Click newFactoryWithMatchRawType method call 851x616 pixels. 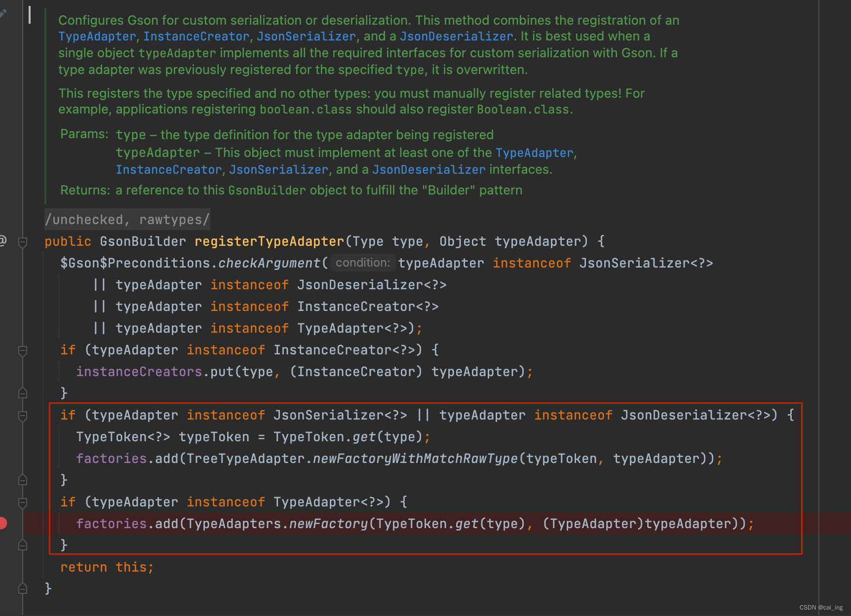415,459
